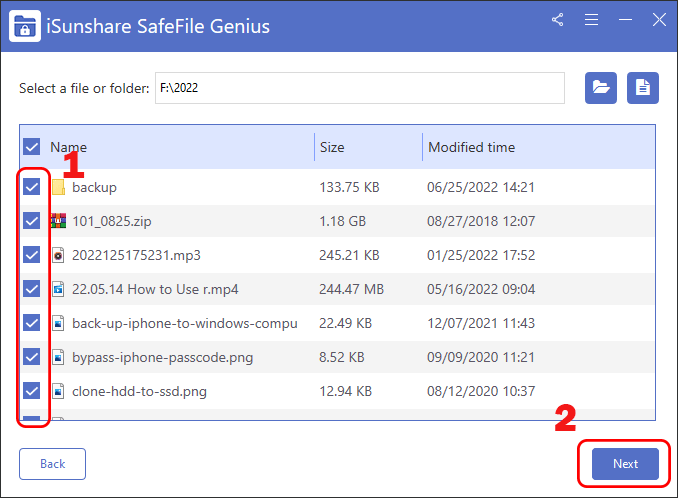The image size is (678, 498).
Task: Uncheck the clone-hdd-to-ssd.png checkbox
Action: point(32,391)
